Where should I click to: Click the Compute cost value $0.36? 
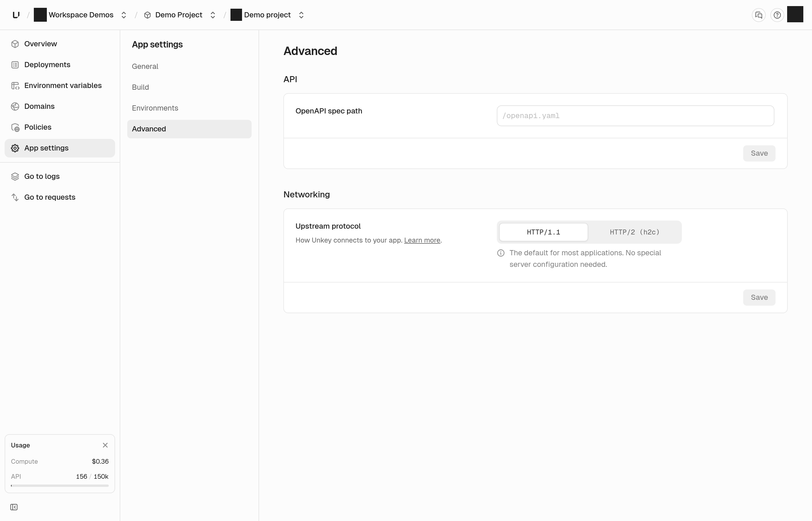100,461
